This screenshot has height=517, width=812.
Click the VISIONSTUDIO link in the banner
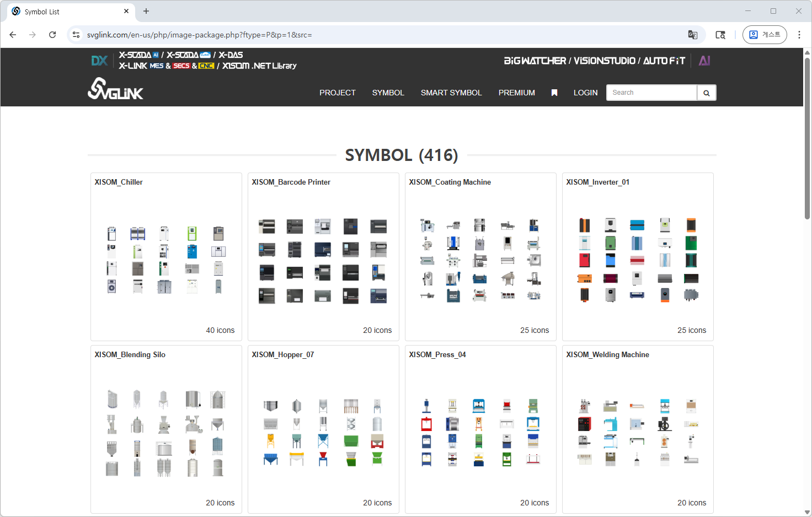click(605, 61)
